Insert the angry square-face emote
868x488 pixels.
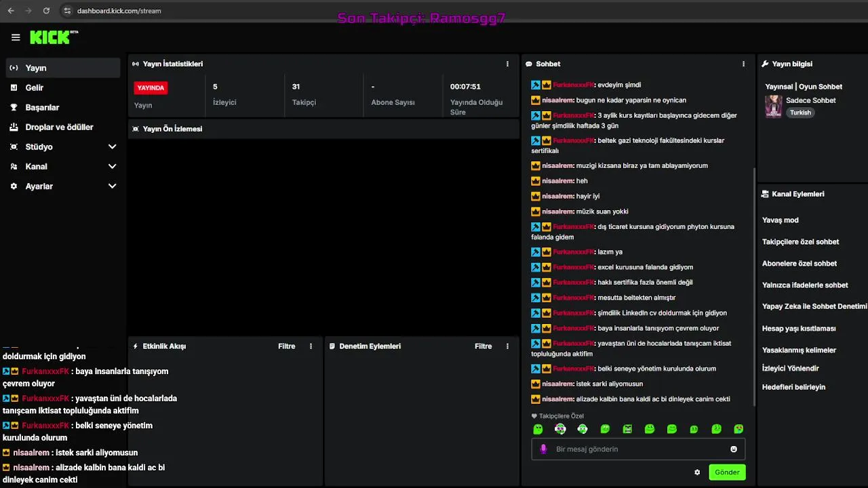(x=627, y=429)
